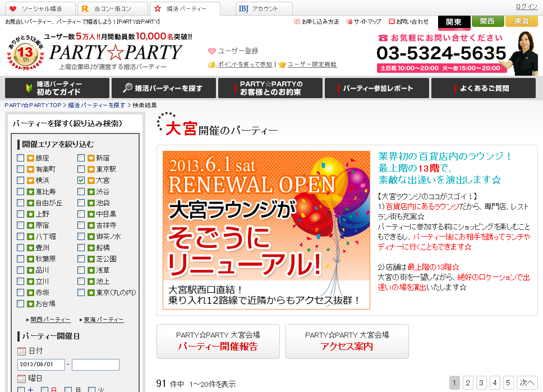This screenshot has height=392, width=543.
Task: Click the RENEWAL OPEN 大宮ラウンジ banner
Action: tap(266, 230)
